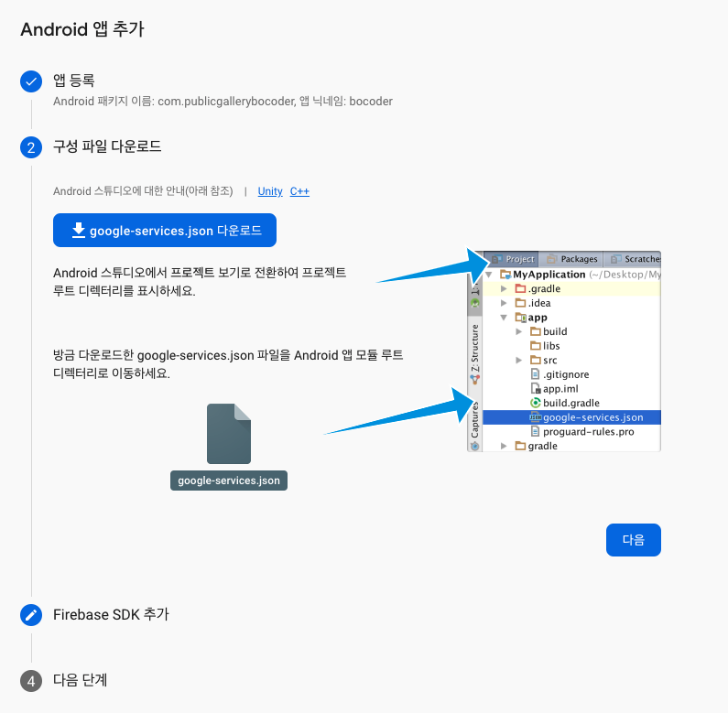Click the 다음 button

click(634, 540)
